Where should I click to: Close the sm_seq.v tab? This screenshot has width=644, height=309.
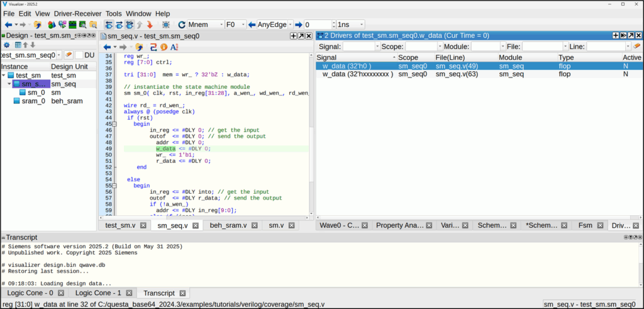coord(195,225)
